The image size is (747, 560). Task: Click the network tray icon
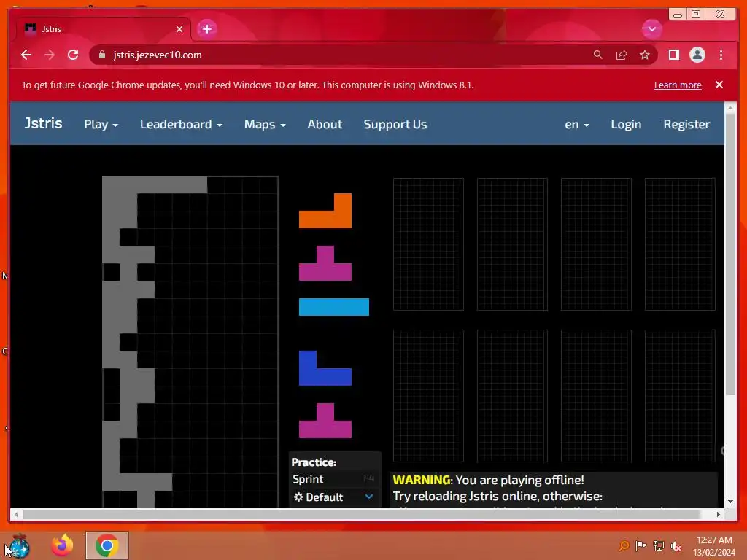pos(659,545)
